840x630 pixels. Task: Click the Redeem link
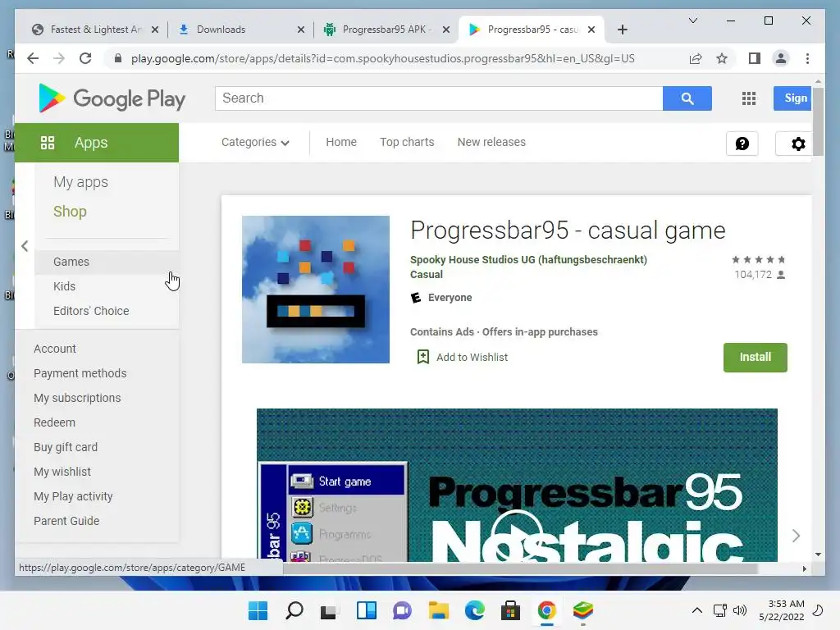[54, 422]
